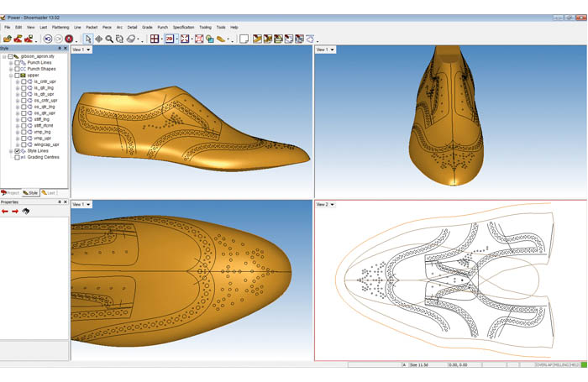Expand the wingcap_upr tree node
Image resolution: width=588 pixels, height=382 pixels.
pyautogui.click(x=18, y=144)
